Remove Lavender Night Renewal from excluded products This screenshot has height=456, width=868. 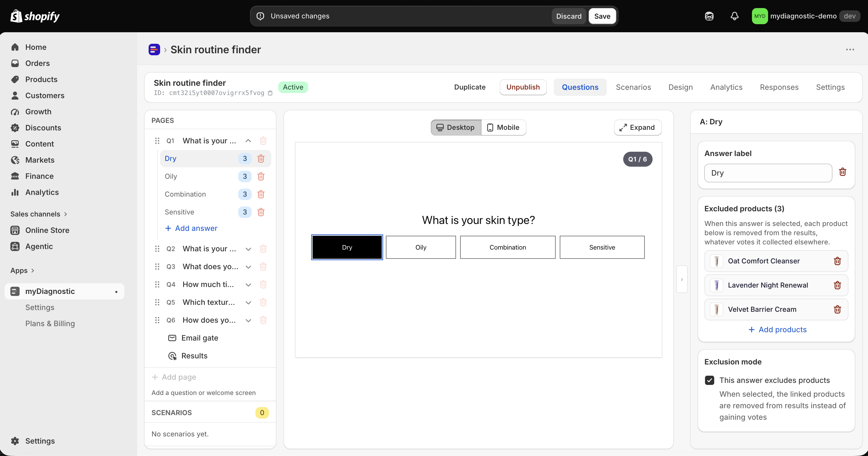pyautogui.click(x=837, y=285)
